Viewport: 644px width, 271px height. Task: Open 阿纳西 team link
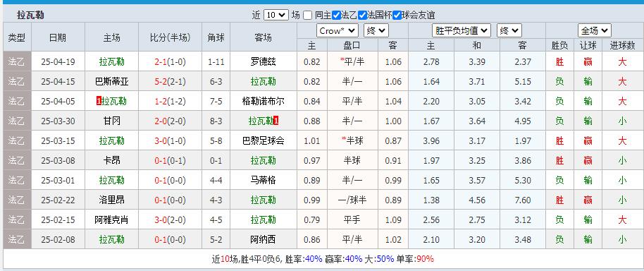pyautogui.click(x=264, y=240)
